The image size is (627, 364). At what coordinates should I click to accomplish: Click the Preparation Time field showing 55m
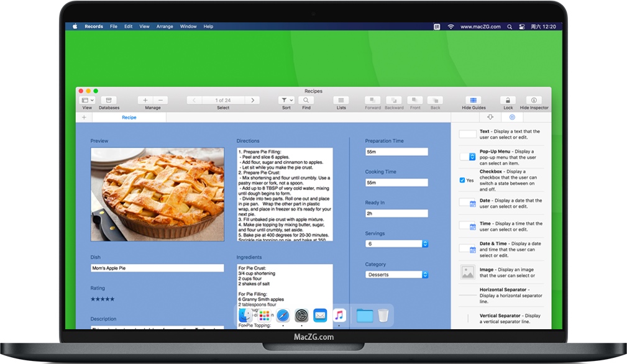coord(396,151)
